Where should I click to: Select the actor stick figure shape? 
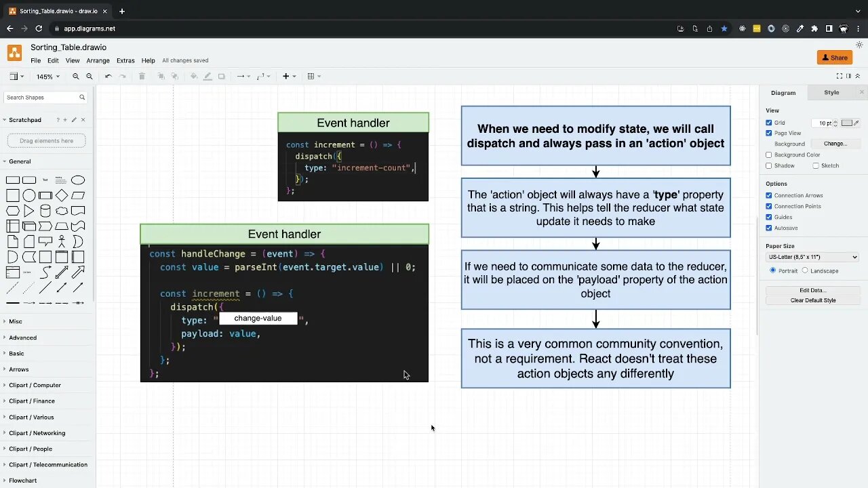tap(62, 241)
